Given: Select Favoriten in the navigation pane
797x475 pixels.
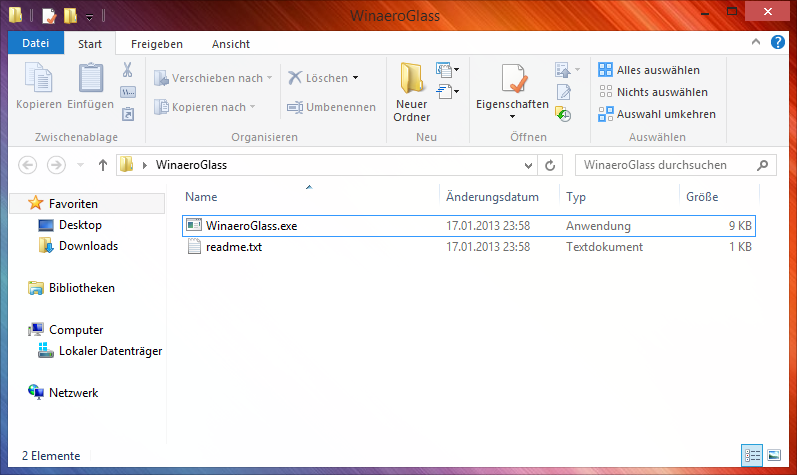Looking at the screenshot, I should [x=73, y=204].
